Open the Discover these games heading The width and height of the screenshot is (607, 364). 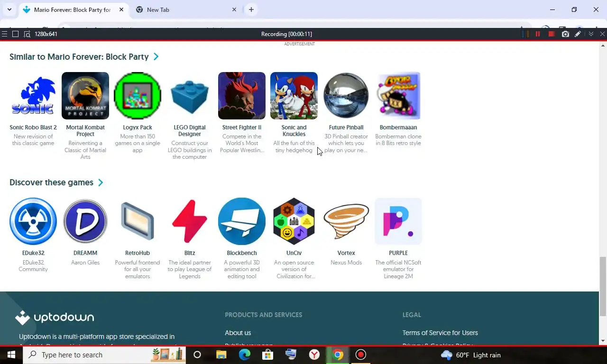[51, 182]
